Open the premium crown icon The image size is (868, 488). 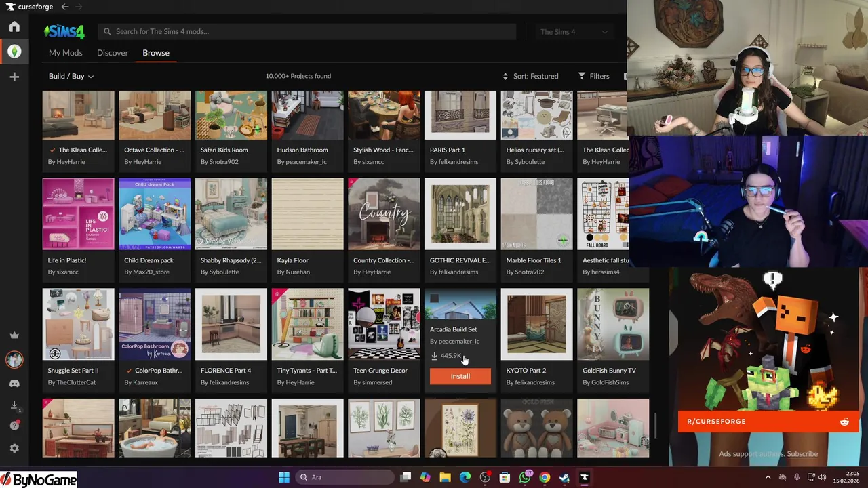coord(14,335)
